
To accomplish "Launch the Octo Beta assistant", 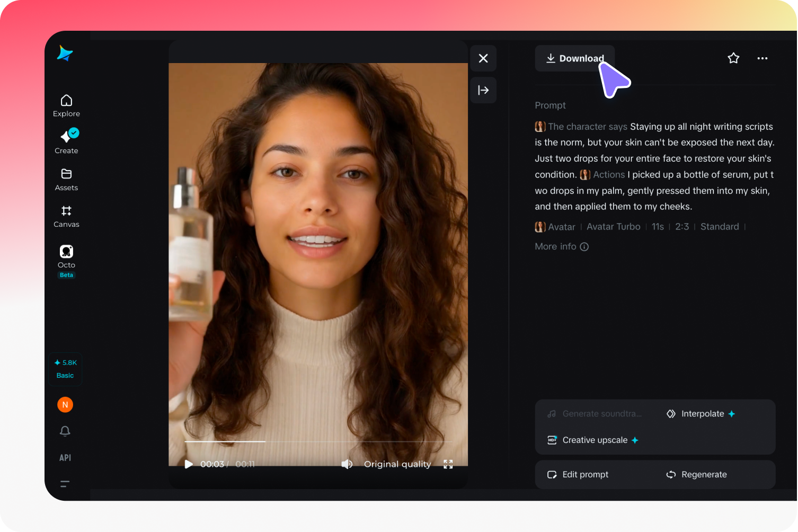I will 66,261.
